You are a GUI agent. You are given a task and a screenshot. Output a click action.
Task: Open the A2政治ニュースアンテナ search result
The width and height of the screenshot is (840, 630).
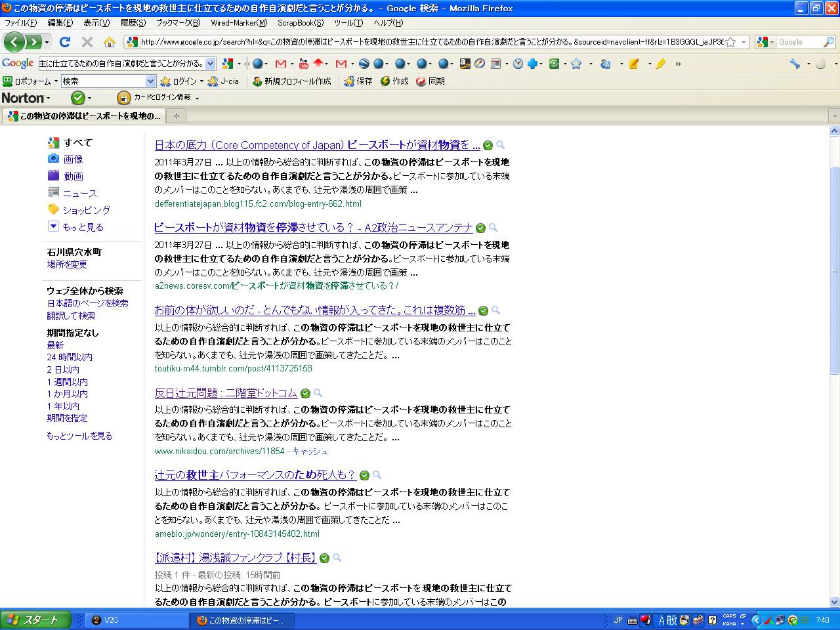(x=314, y=228)
